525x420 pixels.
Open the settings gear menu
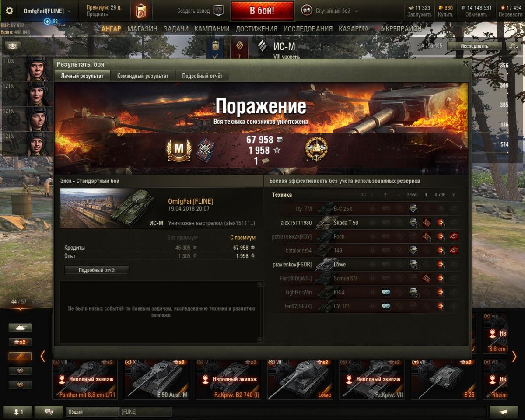coord(9,11)
